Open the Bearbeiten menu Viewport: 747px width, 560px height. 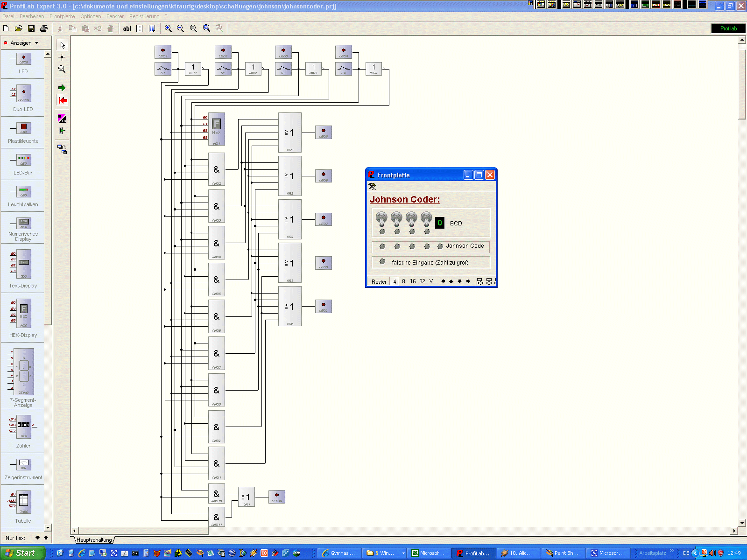32,16
